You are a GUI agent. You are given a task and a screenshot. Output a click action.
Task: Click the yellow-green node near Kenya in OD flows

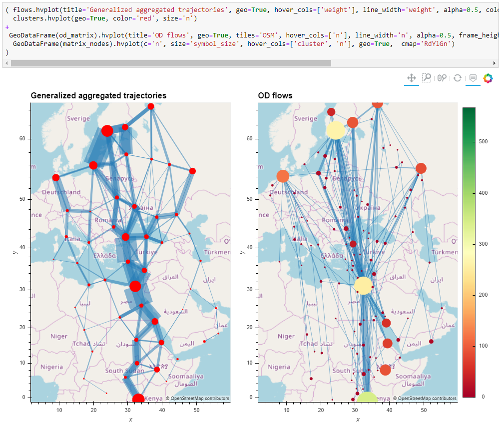tap(367, 398)
